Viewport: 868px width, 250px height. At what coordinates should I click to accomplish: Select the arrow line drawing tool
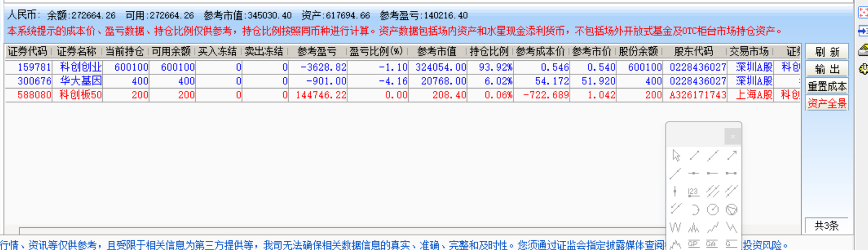732,155
